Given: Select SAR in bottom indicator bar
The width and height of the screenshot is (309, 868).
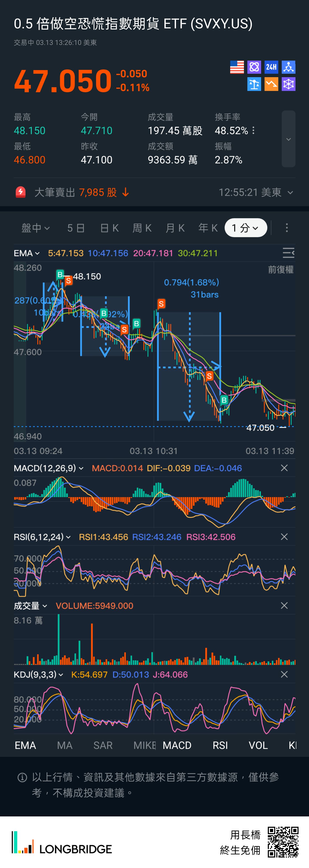Looking at the screenshot, I should pos(103,745).
